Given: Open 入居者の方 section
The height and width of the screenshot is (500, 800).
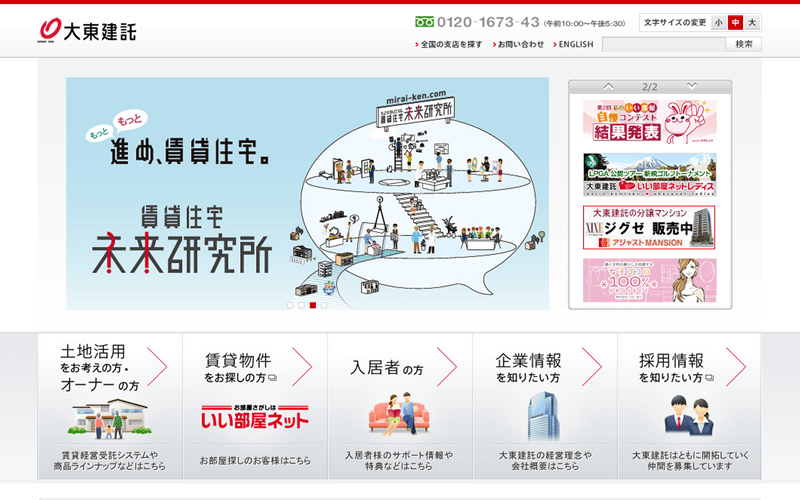Looking at the screenshot, I should click(x=400, y=407).
